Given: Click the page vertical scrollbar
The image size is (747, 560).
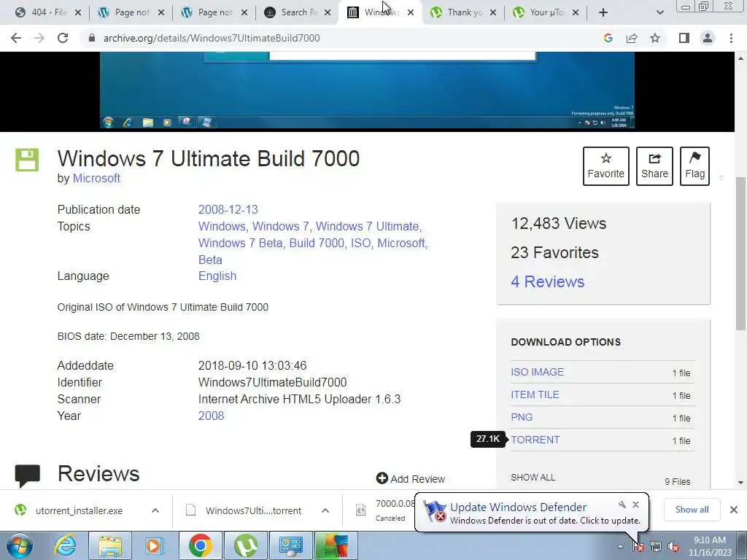Looking at the screenshot, I should click(x=740, y=252).
